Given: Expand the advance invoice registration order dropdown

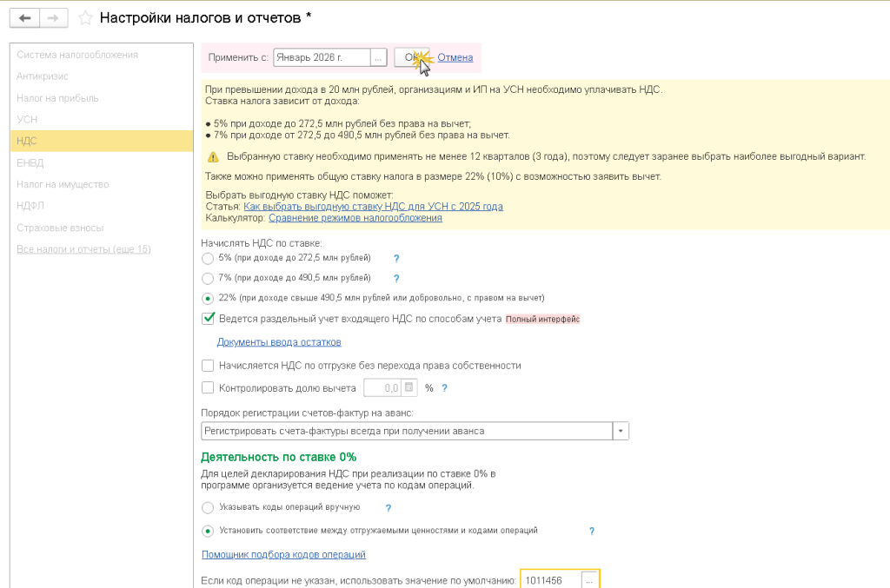Looking at the screenshot, I should pyautogui.click(x=621, y=431).
